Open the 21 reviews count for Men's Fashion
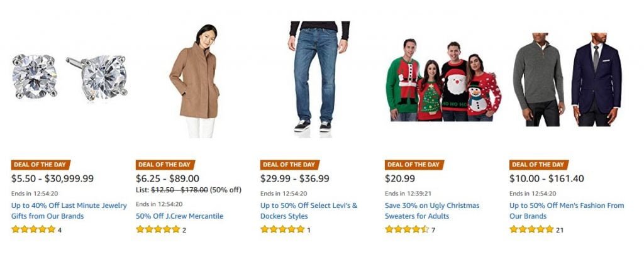 [560, 230]
